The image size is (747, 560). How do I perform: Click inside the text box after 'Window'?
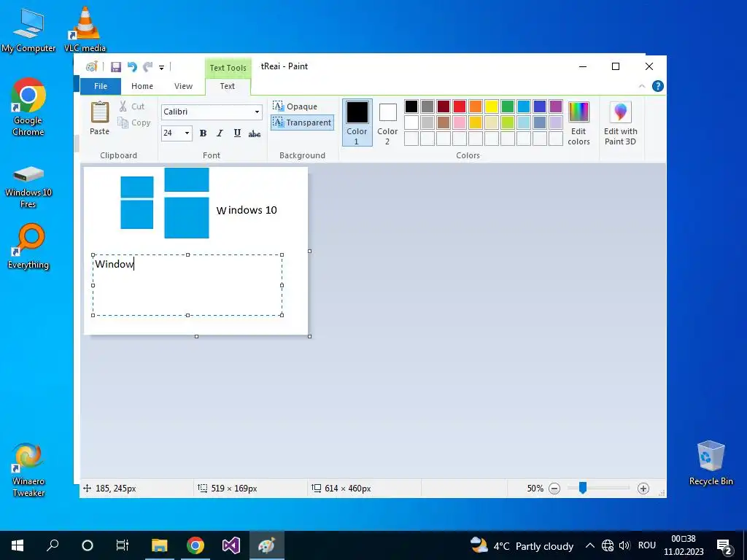point(134,264)
